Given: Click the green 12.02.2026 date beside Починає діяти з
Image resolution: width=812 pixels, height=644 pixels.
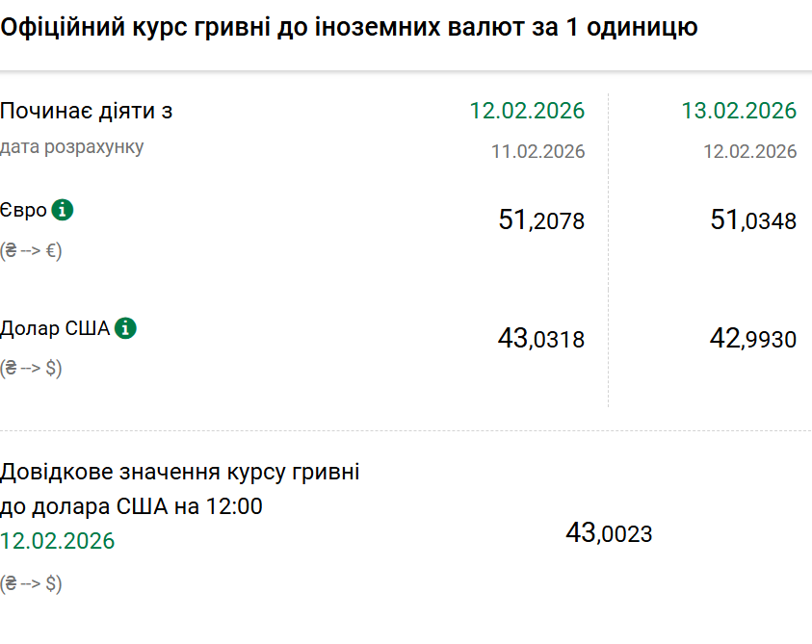Looking at the screenshot, I should coord(527,111).
